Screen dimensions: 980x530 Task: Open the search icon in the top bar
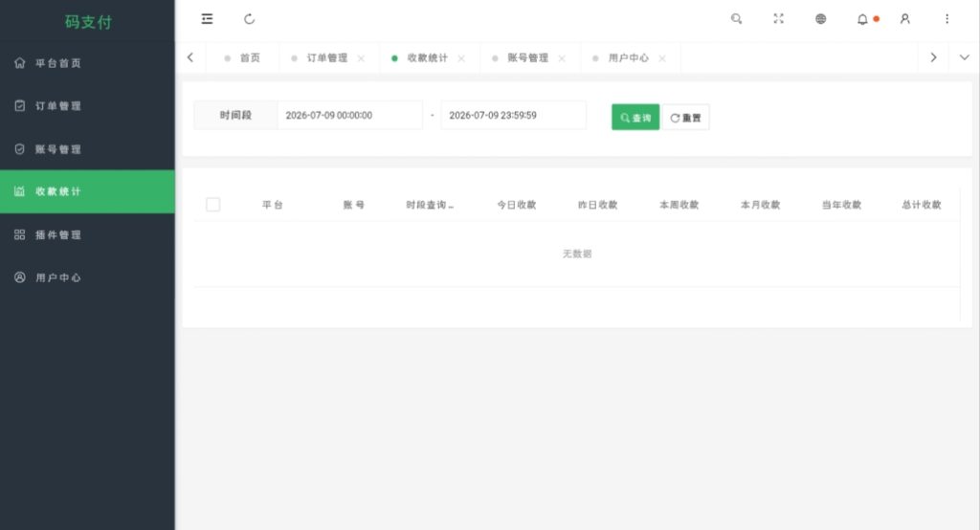click(736, 19)
